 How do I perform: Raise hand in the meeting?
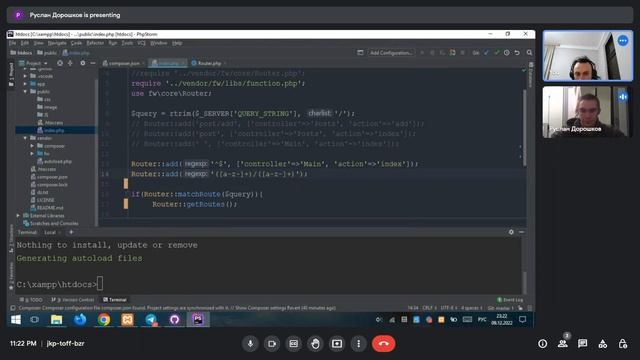(x=315, y=344)
